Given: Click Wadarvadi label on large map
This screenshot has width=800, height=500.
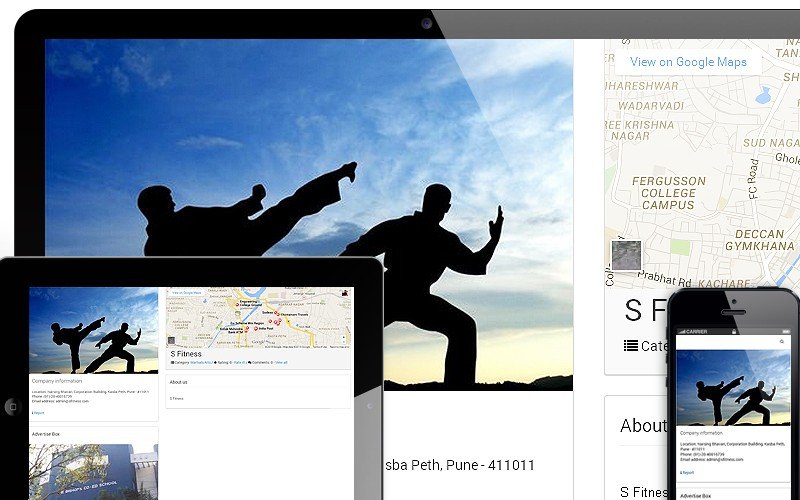Looking at the screenshot, I should point(651,106).
